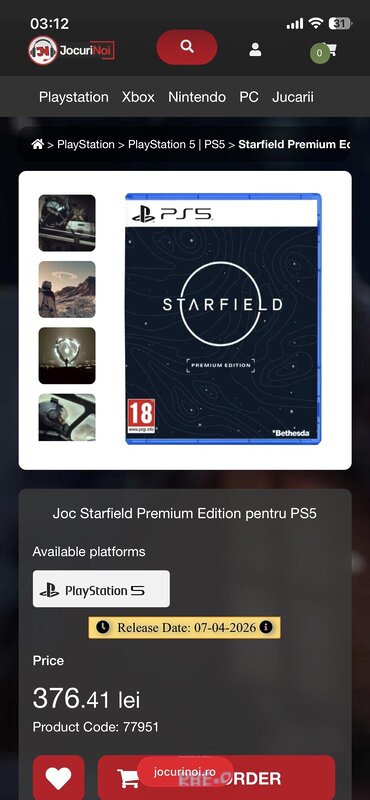Open the user account icon

pyautogui.click(x=255, y=49)
